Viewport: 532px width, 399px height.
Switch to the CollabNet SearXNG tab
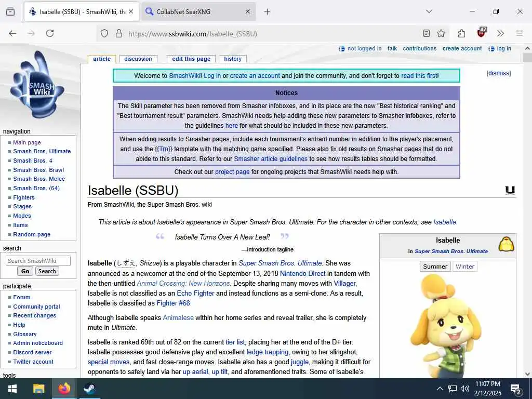198,12
